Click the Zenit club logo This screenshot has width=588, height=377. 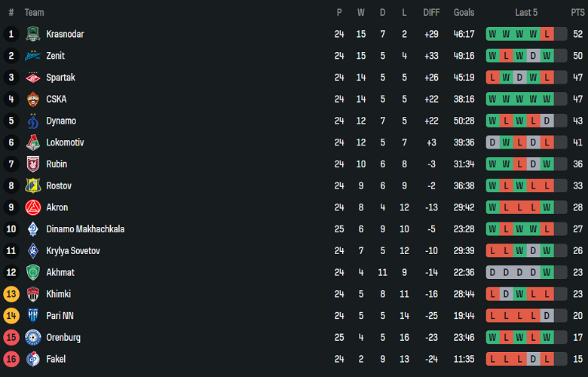click(x=32, y=56)
